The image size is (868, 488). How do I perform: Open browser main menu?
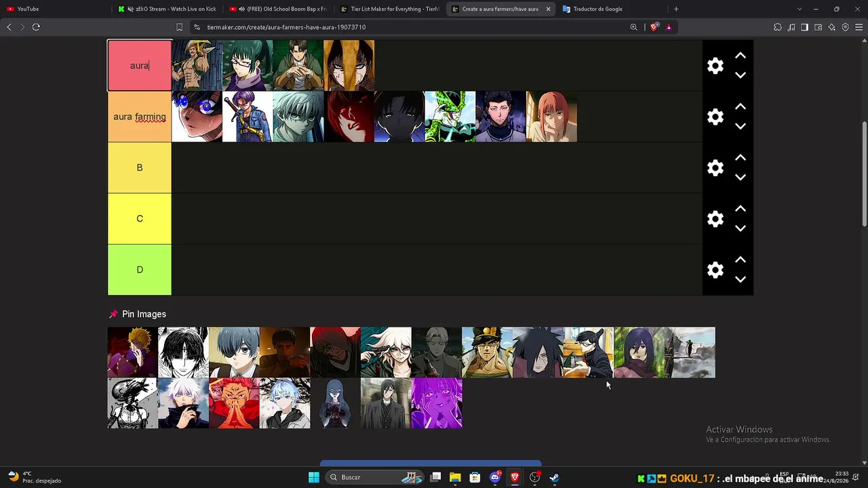click(859, 27)
